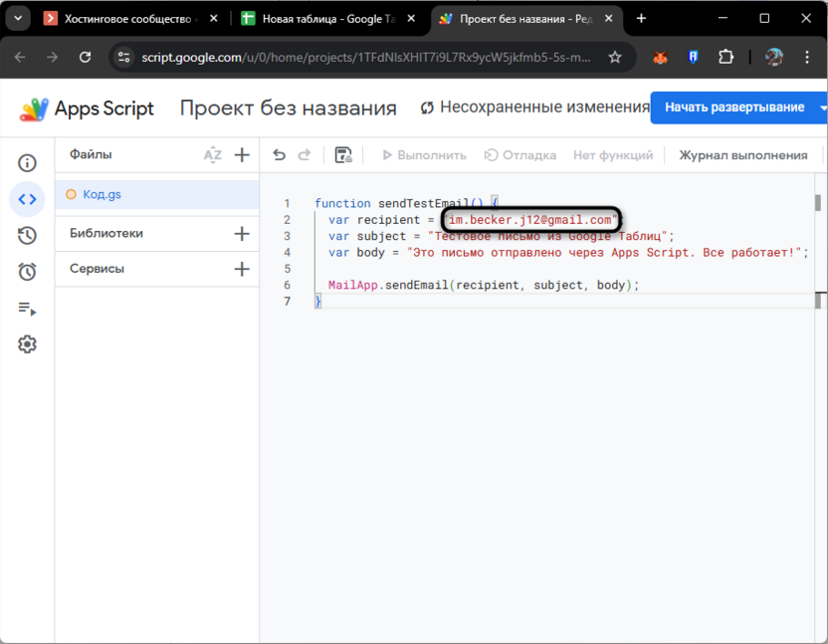The width and height of the screenshot is (828, 644).
Task: Open the project Overview panel
Action: 27,162
